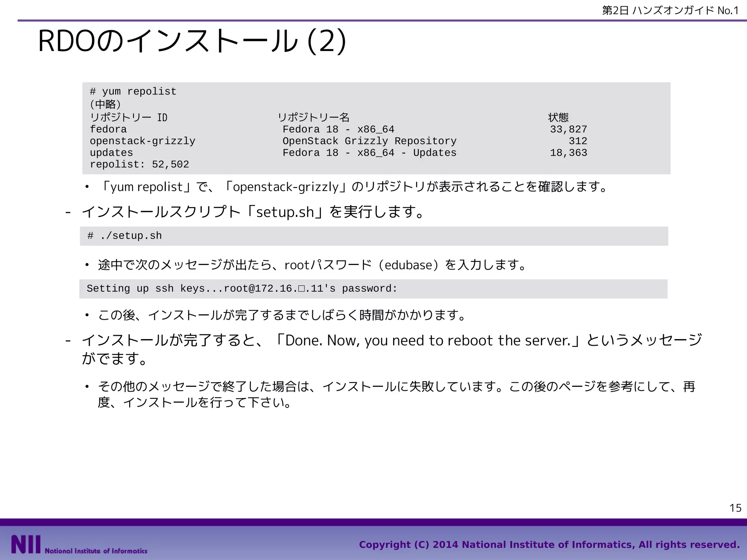Click the '# ./setup.sh' command box
Screen dimensions: 747x560
[x=374, y=236]
